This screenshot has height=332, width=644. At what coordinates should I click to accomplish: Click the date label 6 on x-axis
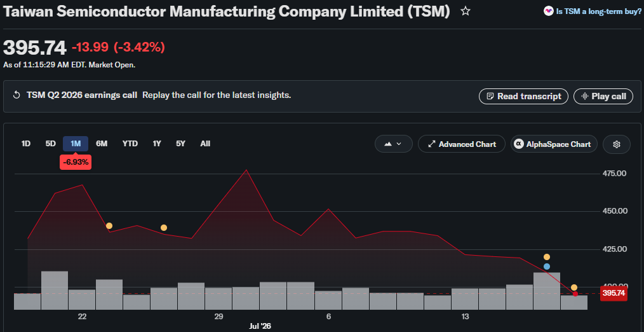328,316
